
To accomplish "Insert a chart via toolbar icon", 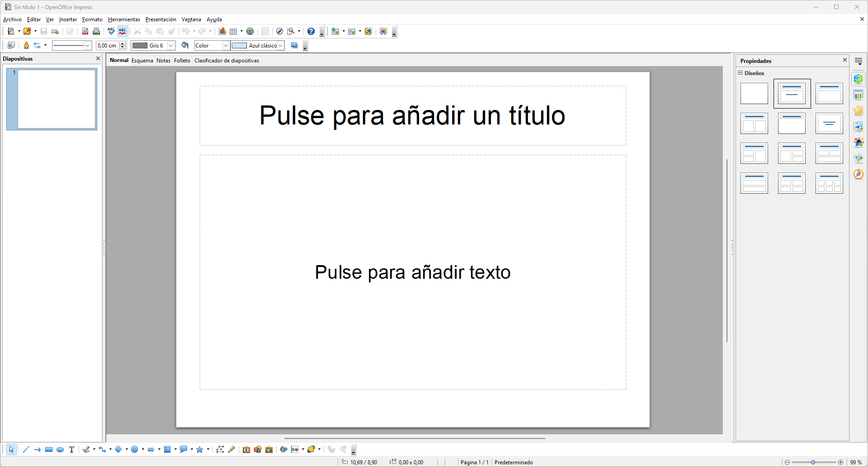I will 222,31.
